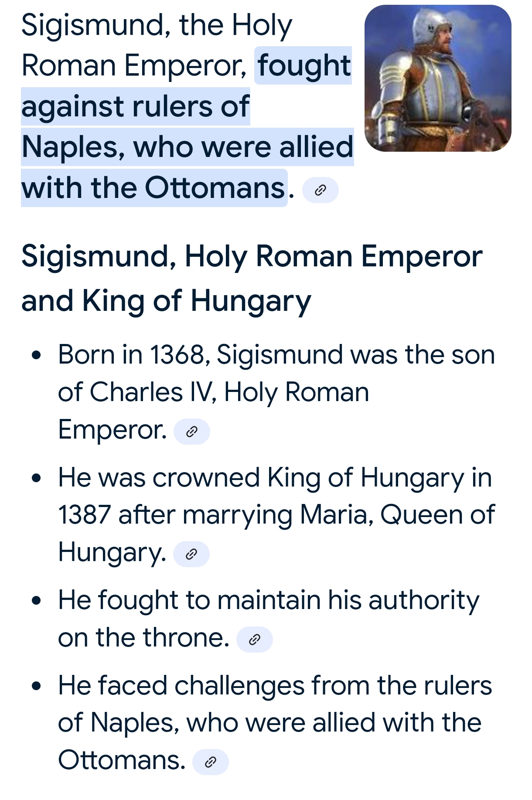Click the highlighted words 'with the Ottomans'
This screenshot has width=532, height=800.
pos(153,188)
